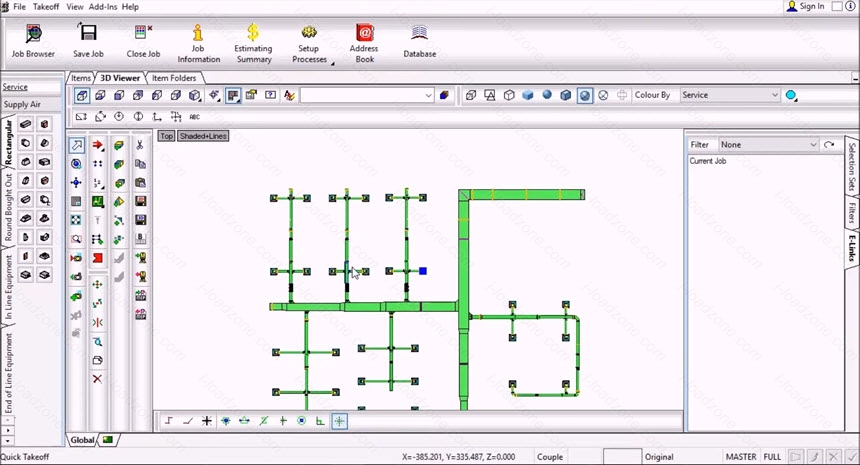Open the Estimating Summary

pos(253,43)
